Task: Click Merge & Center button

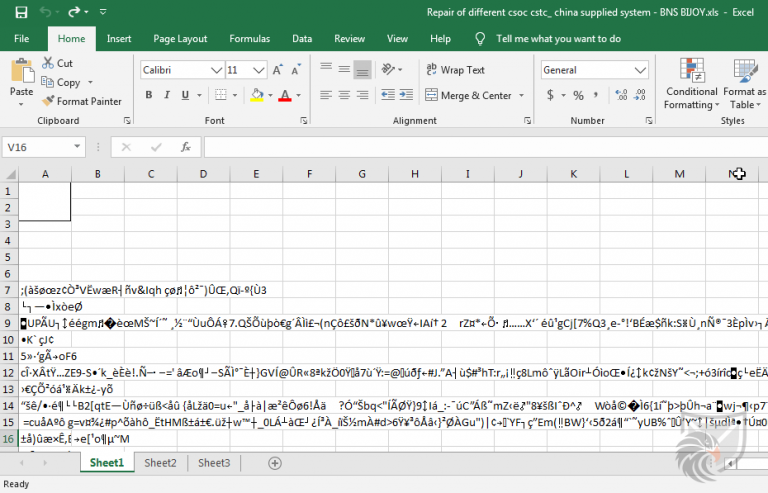Action: pyautogui.click(x=468, y=95)
